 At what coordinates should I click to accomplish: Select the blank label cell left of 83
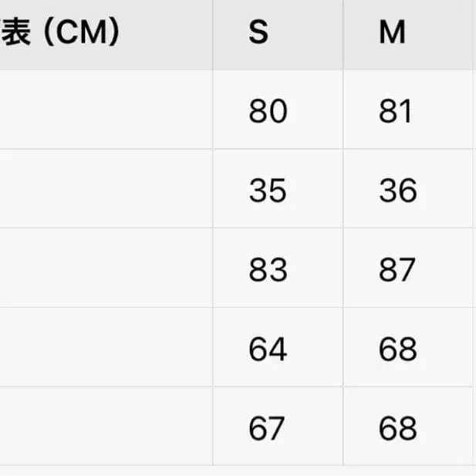click(106, 268)
